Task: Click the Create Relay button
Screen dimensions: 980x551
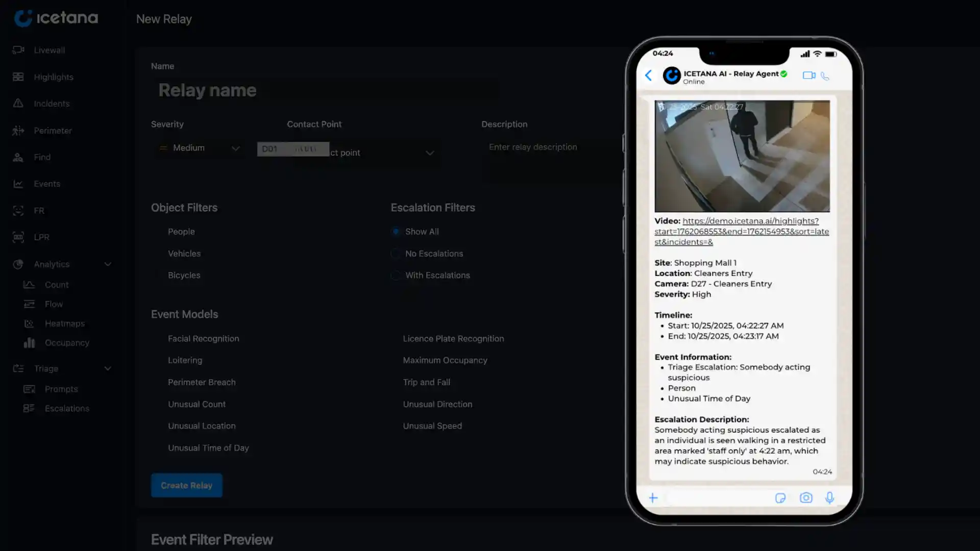Action: pos(186,485)
